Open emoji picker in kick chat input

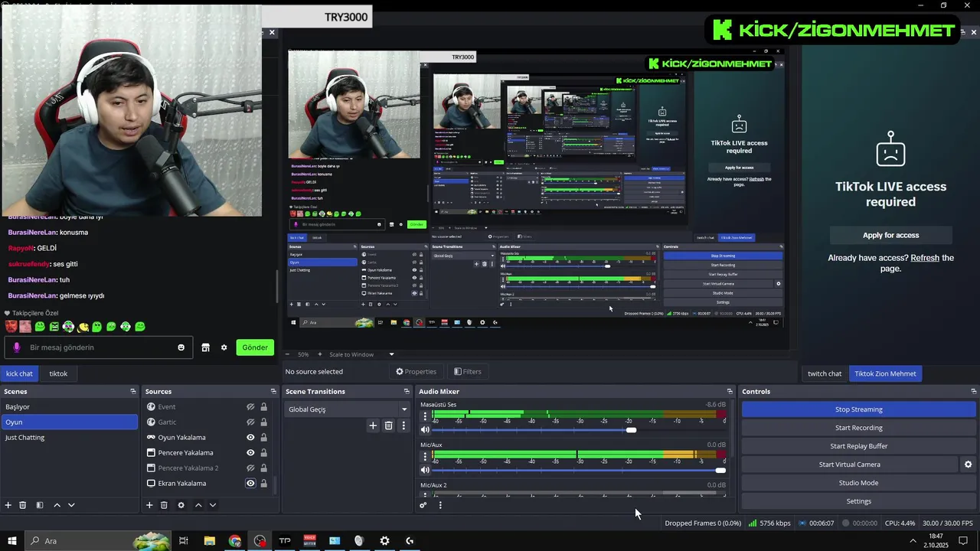181,347
